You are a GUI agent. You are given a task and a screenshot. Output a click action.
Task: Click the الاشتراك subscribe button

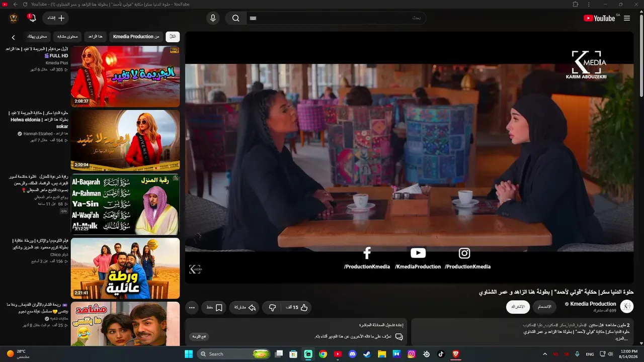(518, 307)
